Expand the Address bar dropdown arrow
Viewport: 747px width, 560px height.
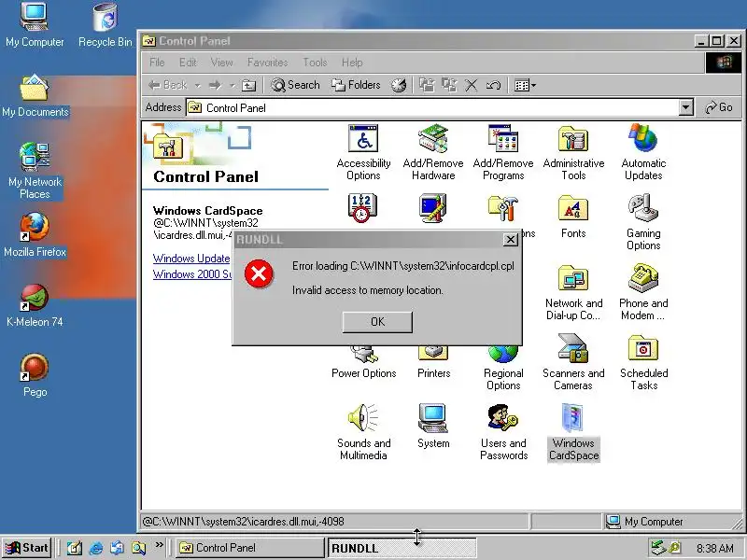(685, 107)
